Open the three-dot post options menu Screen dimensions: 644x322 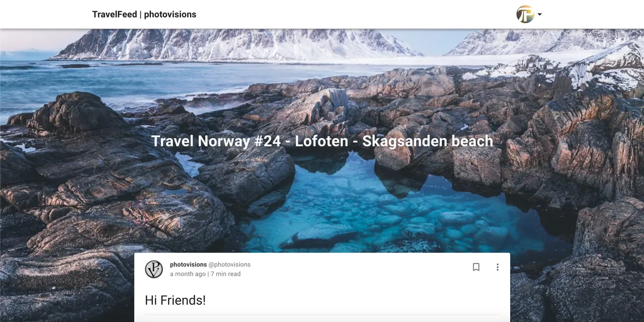point(498,267)
